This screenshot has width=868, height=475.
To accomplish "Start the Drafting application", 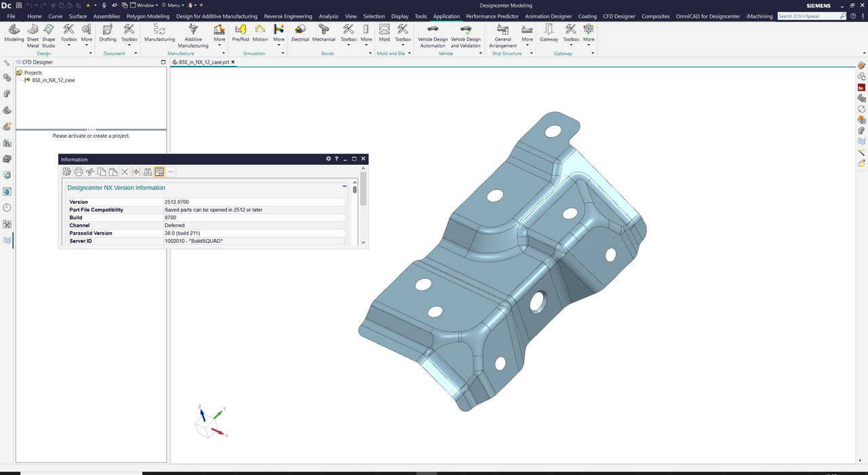I will tap(108, 34).
